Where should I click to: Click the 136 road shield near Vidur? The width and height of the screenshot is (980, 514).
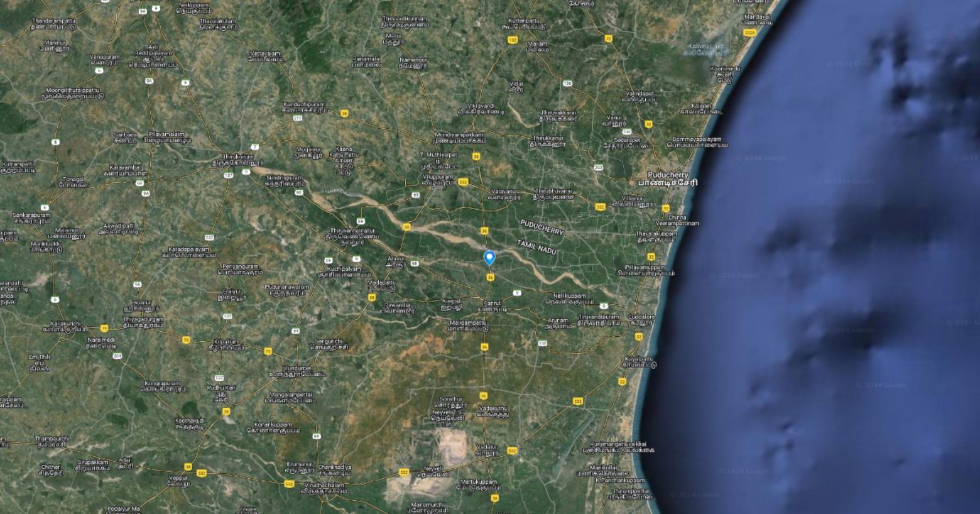point(567,83)
